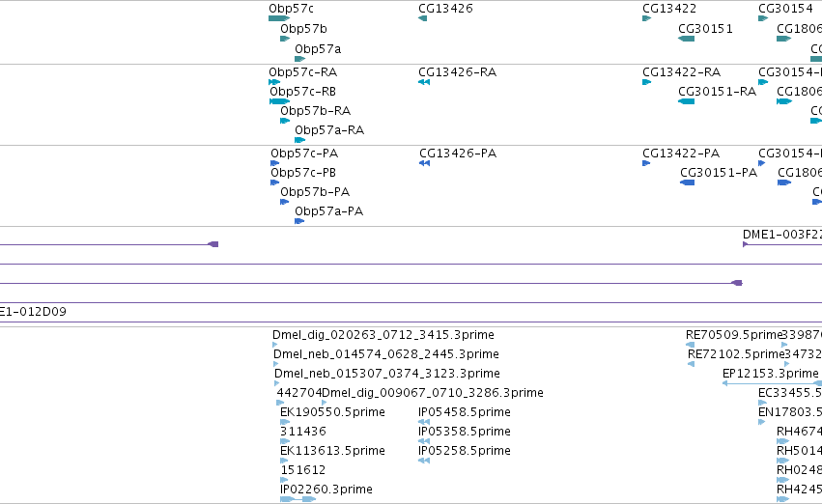Select the teal gene arrow under CG13426
The height and width of the screenshot is (504, 822).
pyautogui.click(x=422, y=18)
